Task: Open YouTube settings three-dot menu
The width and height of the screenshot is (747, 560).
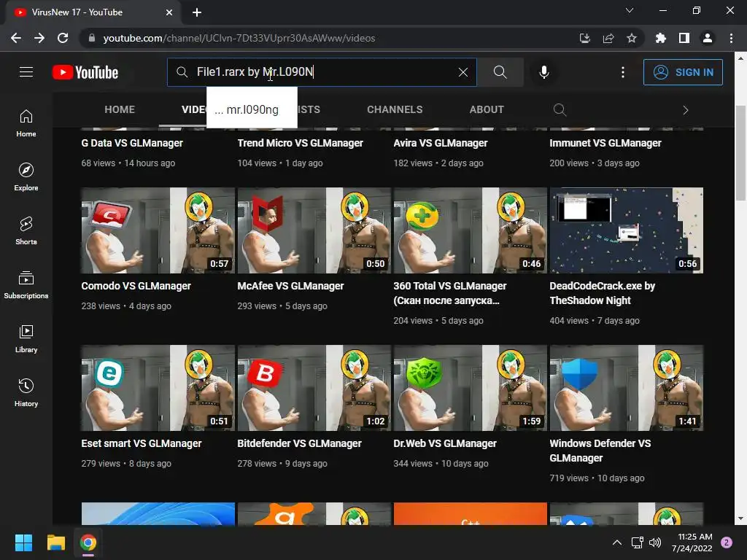Action: pyautogui.click(x=623, y=72)
